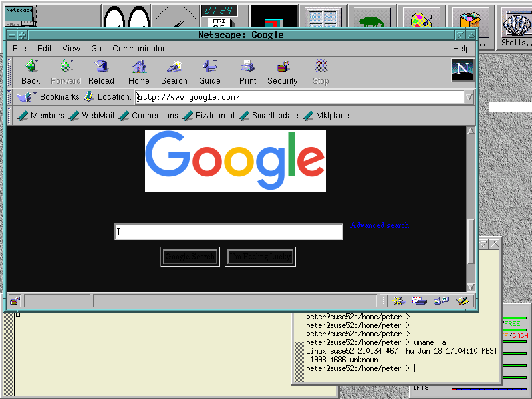Print the page with the Print icon
This screenshot has height=399, width=532.
pos(247,72)
